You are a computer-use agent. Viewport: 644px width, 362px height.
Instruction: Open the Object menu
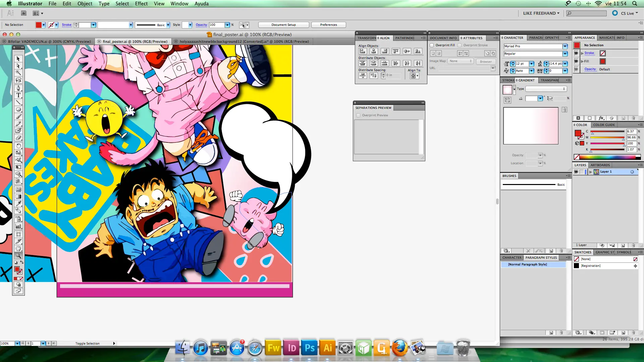click(85, 4)
